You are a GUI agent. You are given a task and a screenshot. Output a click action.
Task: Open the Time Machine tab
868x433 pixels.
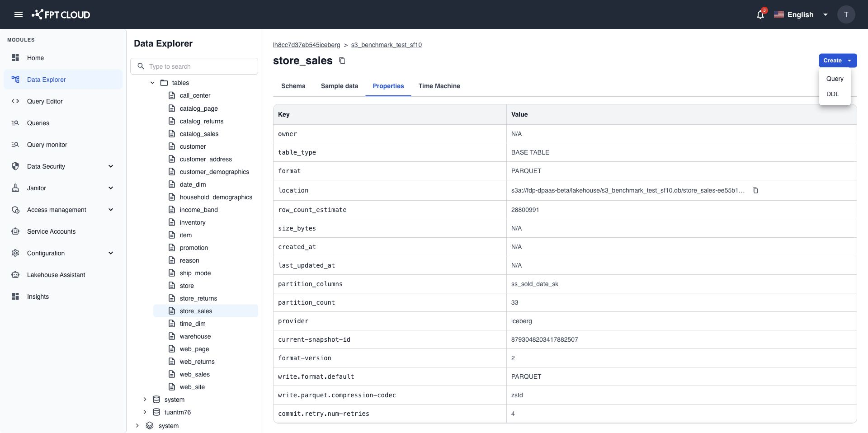(439, 86)
